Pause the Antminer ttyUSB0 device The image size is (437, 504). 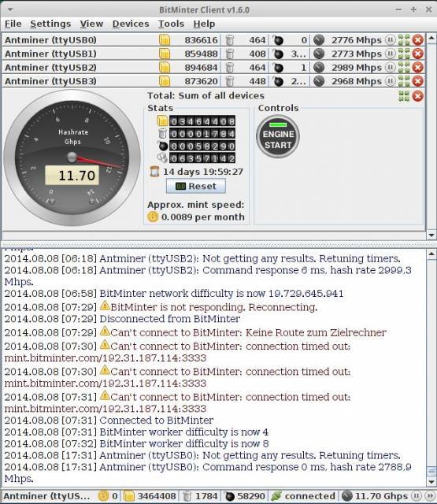pyautogui.click(x=390, y=40)
